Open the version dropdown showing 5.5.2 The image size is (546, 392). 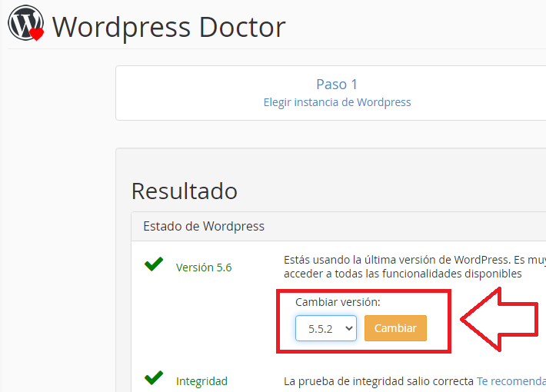pyautogui.click(x=326, y=328)
